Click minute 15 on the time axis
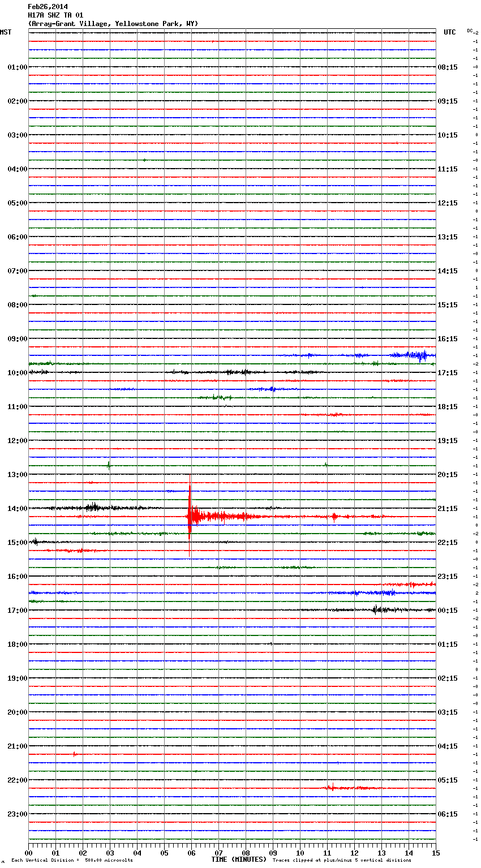The width and height of the screenshot is (481, 868). point(436,853)
